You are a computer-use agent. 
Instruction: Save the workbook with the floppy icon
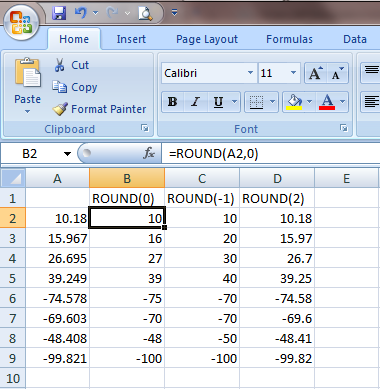coord(59,13)
